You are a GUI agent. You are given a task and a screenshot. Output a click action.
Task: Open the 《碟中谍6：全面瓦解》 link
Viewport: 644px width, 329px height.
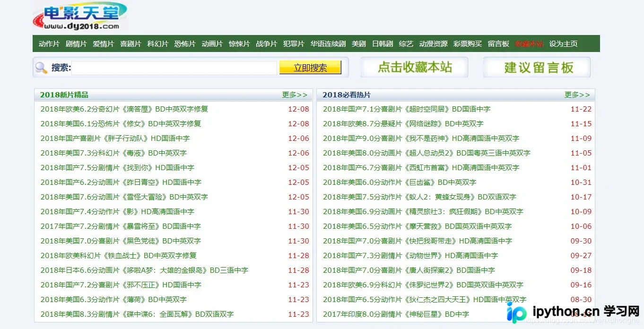tap(137, 314)
